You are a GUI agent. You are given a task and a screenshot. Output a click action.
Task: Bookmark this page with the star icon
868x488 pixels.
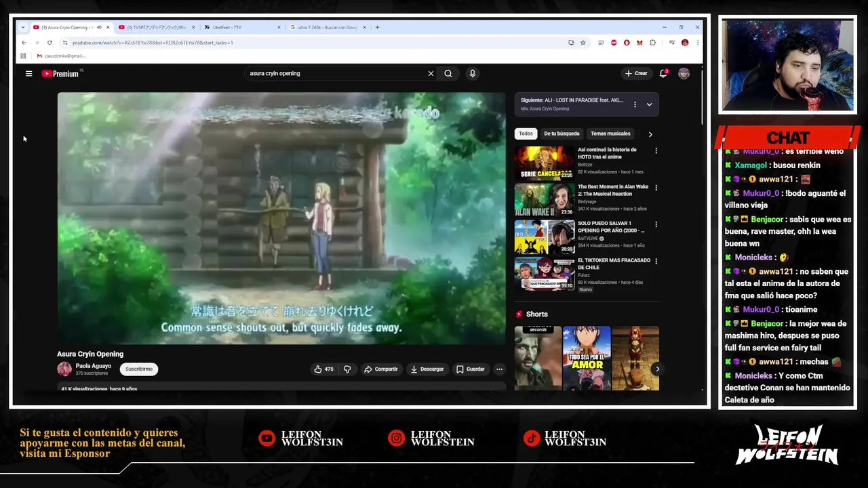[x=583, y=43]
